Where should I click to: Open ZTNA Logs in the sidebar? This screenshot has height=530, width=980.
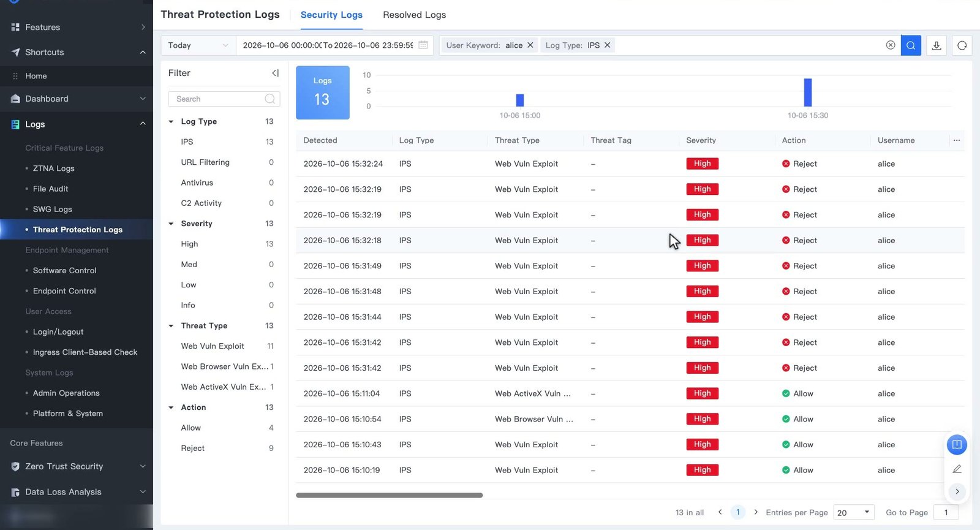(53, 168)
